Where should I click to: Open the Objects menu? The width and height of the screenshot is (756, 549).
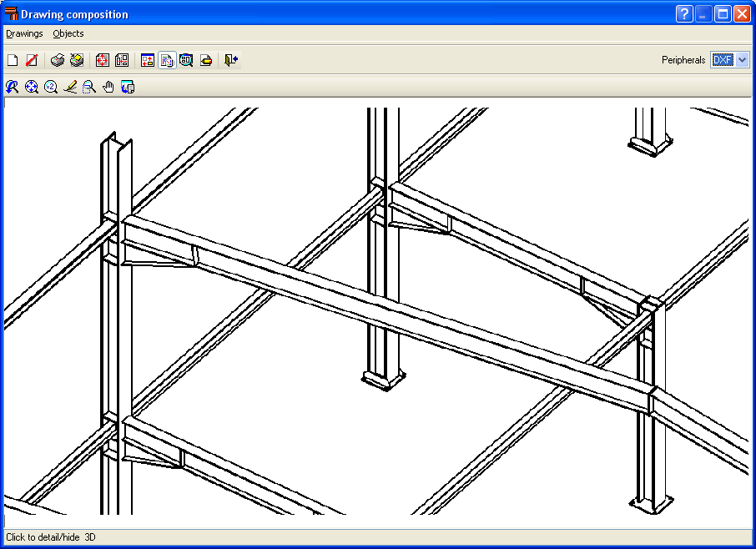pyautogui.click(x=68, y=33)
